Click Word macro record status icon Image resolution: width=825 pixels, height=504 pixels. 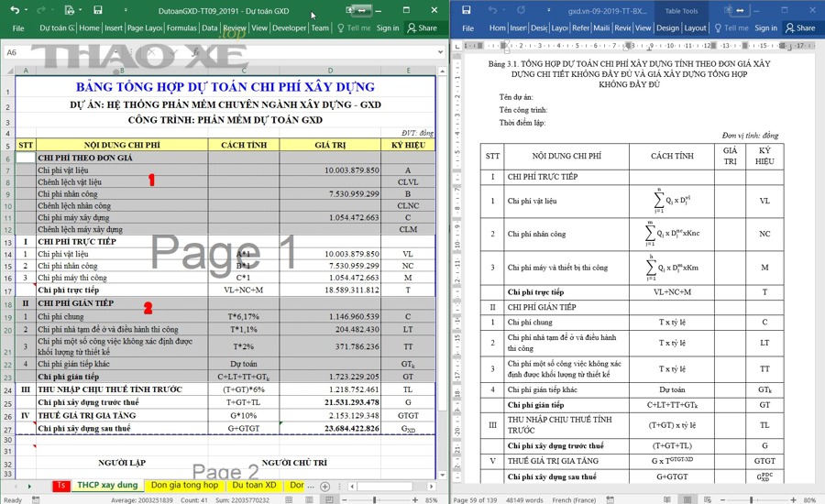click(x=610, y=499)
